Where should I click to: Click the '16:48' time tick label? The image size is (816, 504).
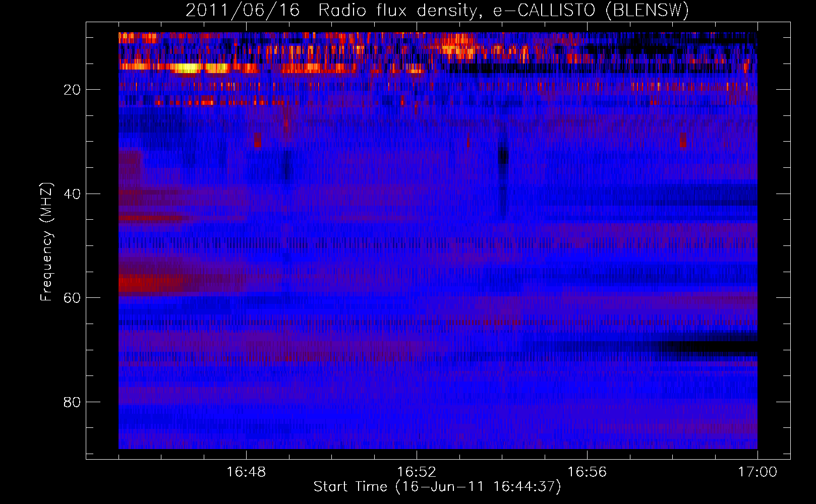click(x=246, y=472)
